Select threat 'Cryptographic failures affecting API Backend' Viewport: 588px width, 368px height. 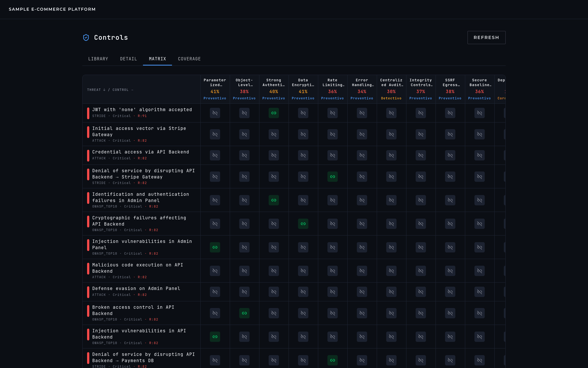point(141,224)
